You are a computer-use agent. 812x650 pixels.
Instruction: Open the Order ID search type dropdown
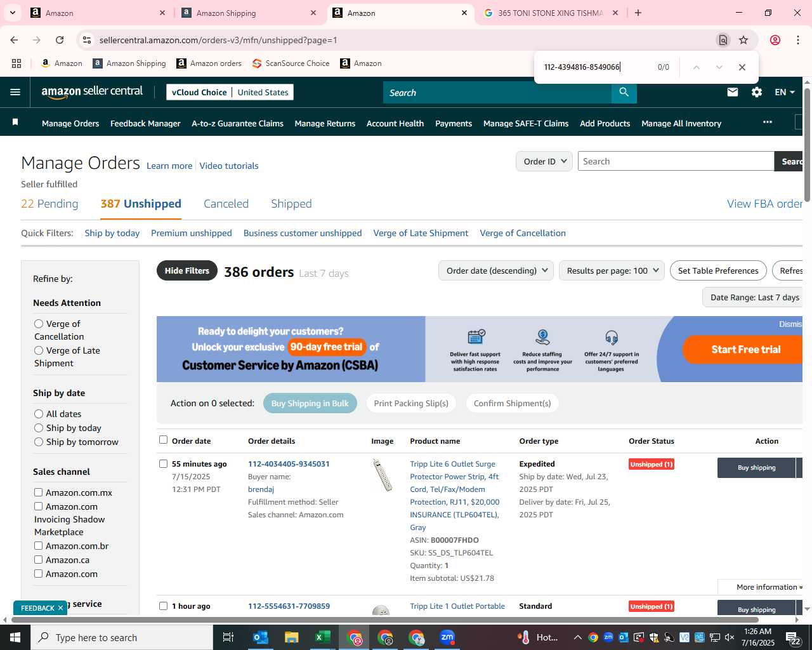(544, 161)
